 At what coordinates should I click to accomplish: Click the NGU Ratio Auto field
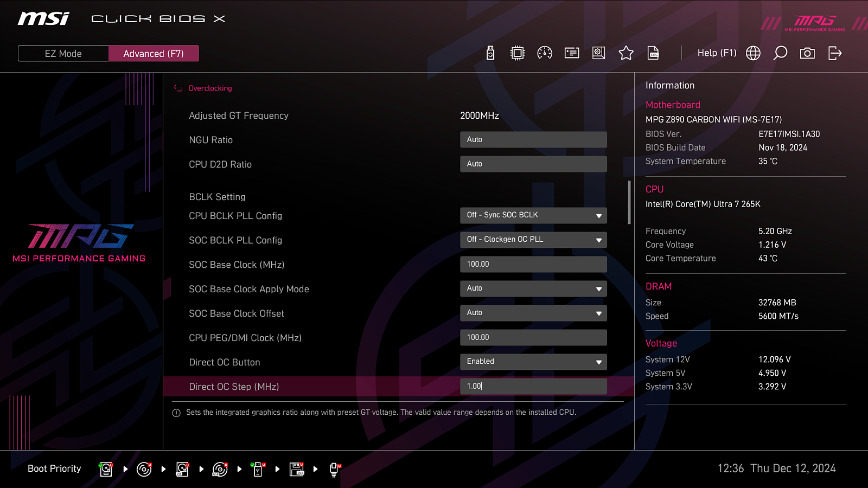click(x=533, y=139)
